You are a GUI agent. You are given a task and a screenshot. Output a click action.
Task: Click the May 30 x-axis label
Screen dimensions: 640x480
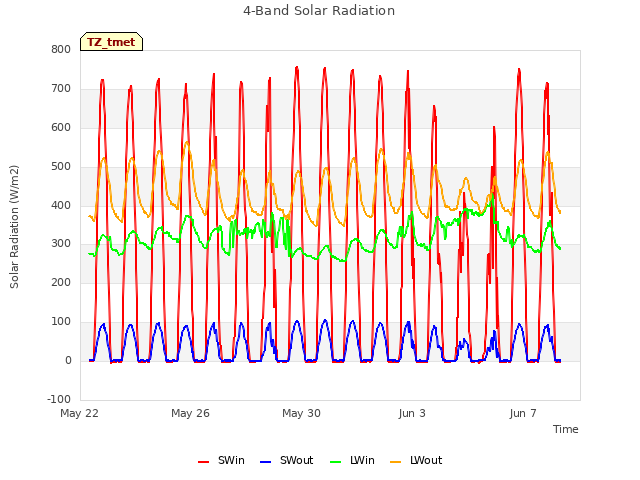pyautogui.click(x=301, y=413)
